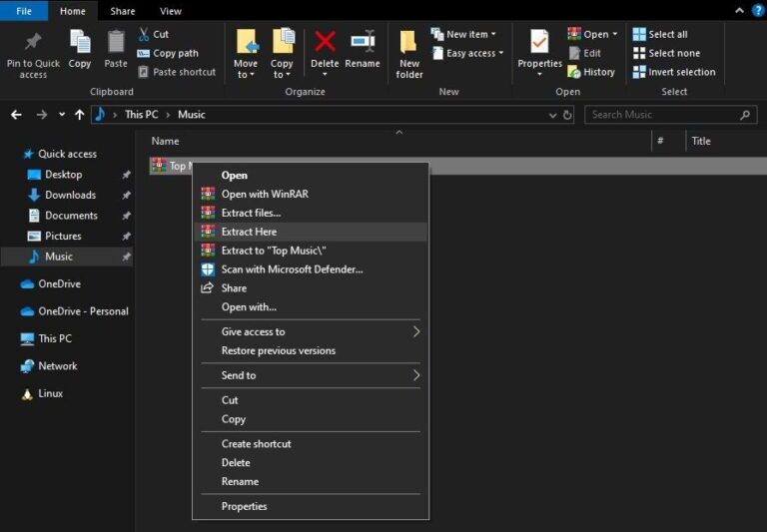Click the ribbon Rename icon

[x=363, y=42]
